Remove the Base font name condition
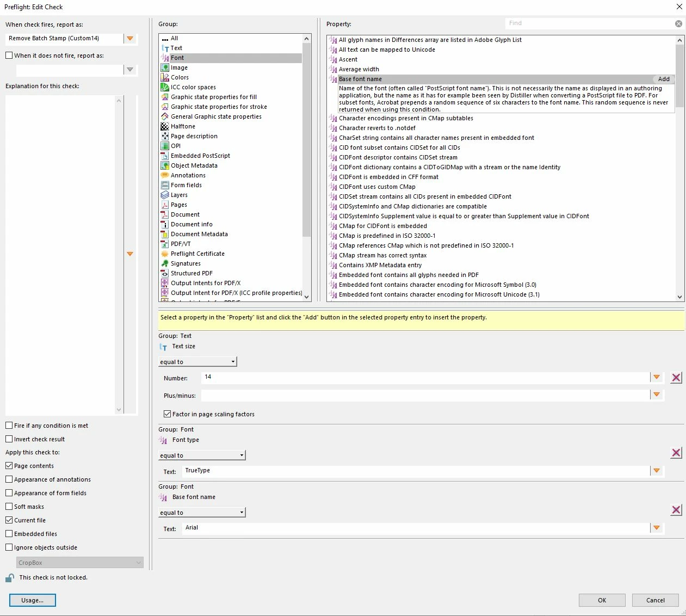Viewport: 686px width, 616px height. tap(676, 510)
